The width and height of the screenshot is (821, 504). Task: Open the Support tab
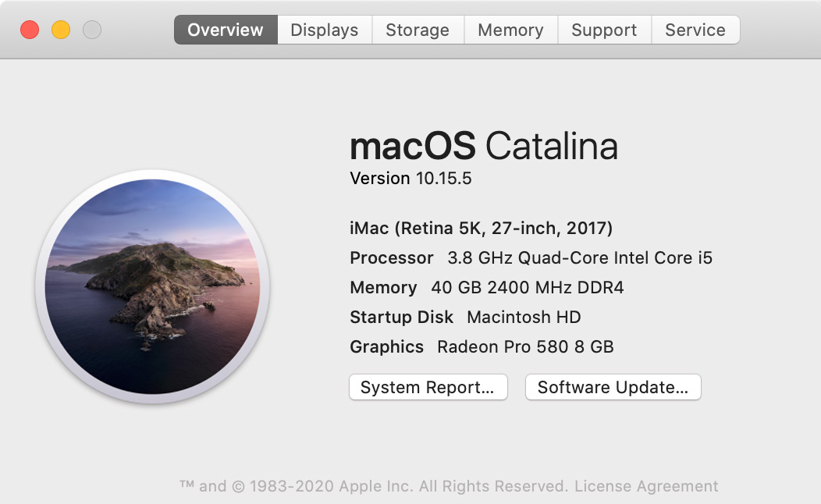click(605, 30)
